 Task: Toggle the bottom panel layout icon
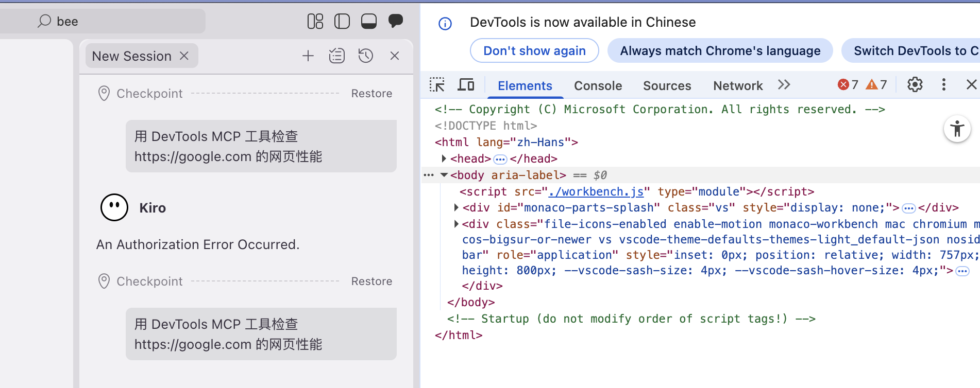pos(369,21)
